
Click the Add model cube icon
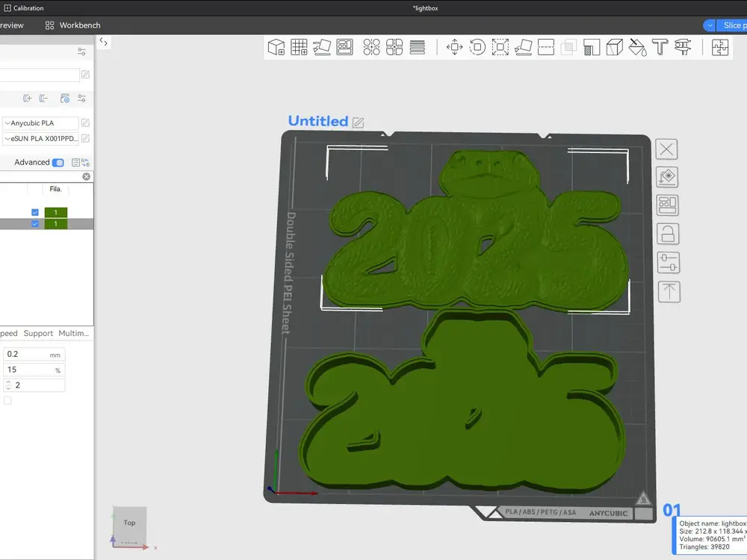[276, 47]
